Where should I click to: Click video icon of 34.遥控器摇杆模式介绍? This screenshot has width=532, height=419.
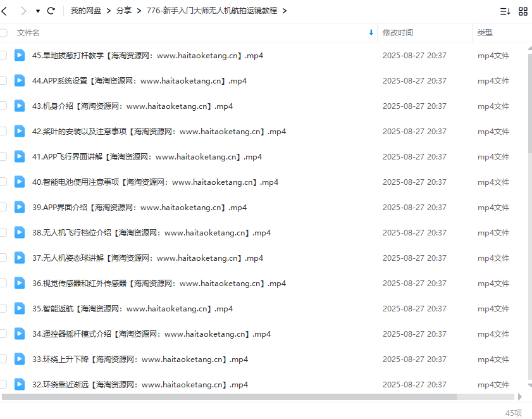[20, 334]
